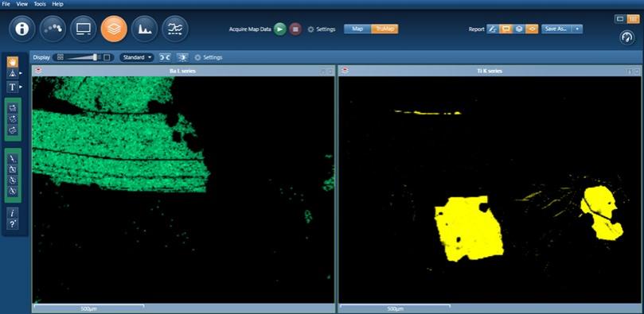Enable TruMap mode
The width and height of the screenshot is (644, 314).
(x=384, y=29)
